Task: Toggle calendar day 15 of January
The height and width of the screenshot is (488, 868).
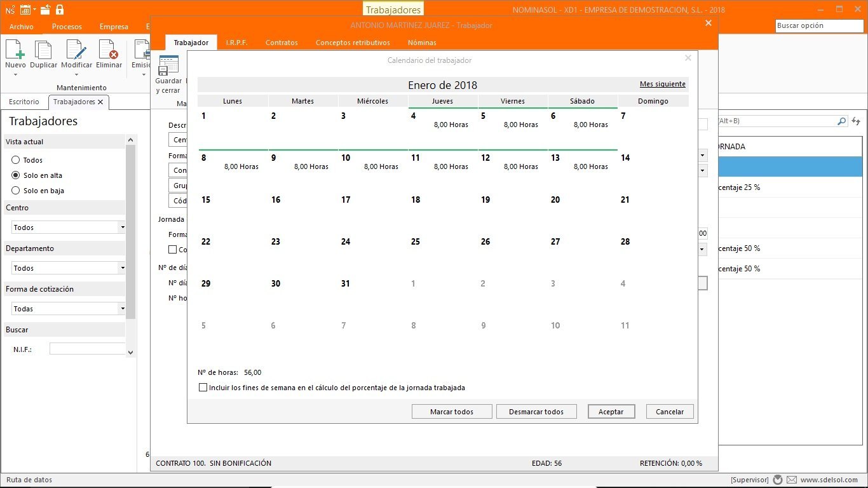Action: pos(233,212)
